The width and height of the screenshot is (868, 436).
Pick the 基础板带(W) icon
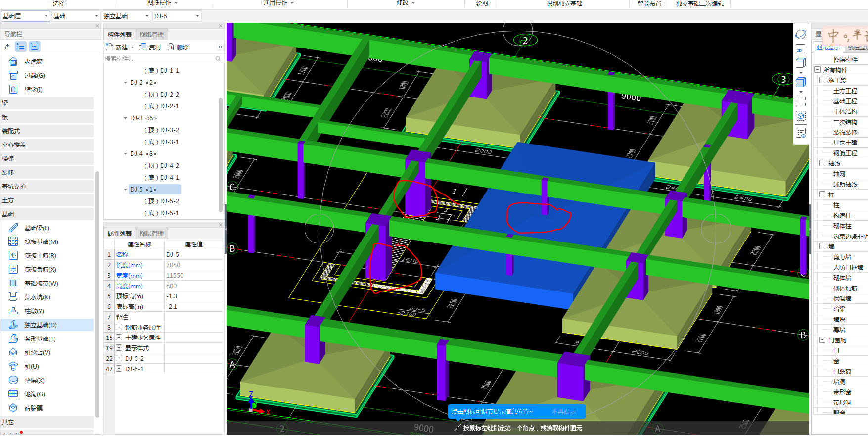(x=13, y=284)
